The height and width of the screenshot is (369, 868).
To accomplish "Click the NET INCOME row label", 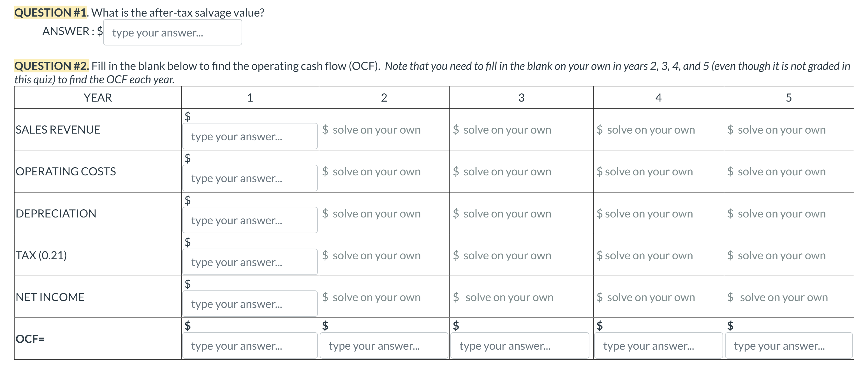I will 50,297.
